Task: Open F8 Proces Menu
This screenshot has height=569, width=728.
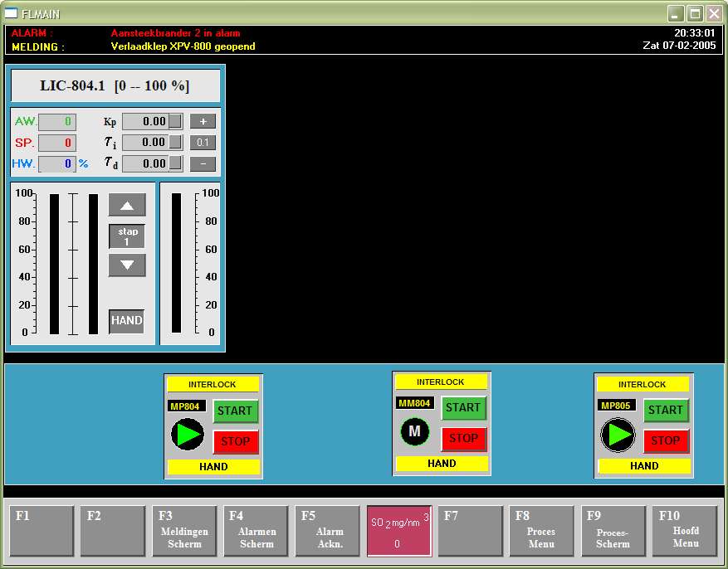Action: [540, 531]
